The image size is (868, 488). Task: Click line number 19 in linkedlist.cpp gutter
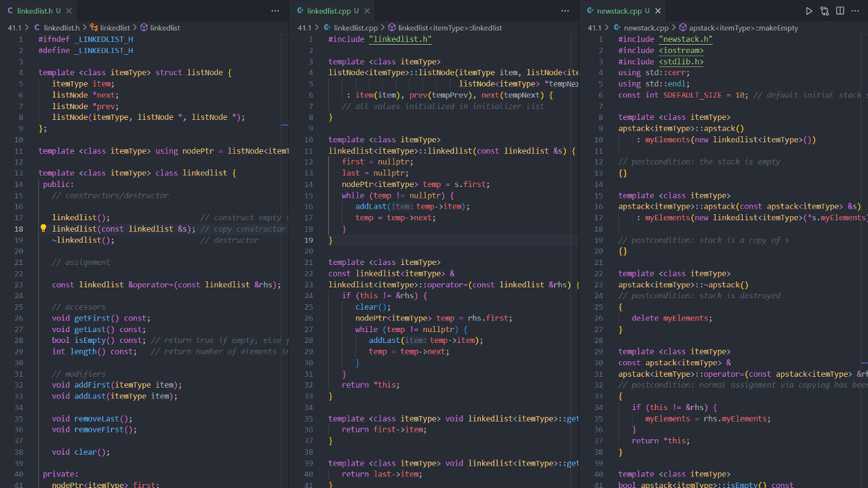click(x=309, y=240)
